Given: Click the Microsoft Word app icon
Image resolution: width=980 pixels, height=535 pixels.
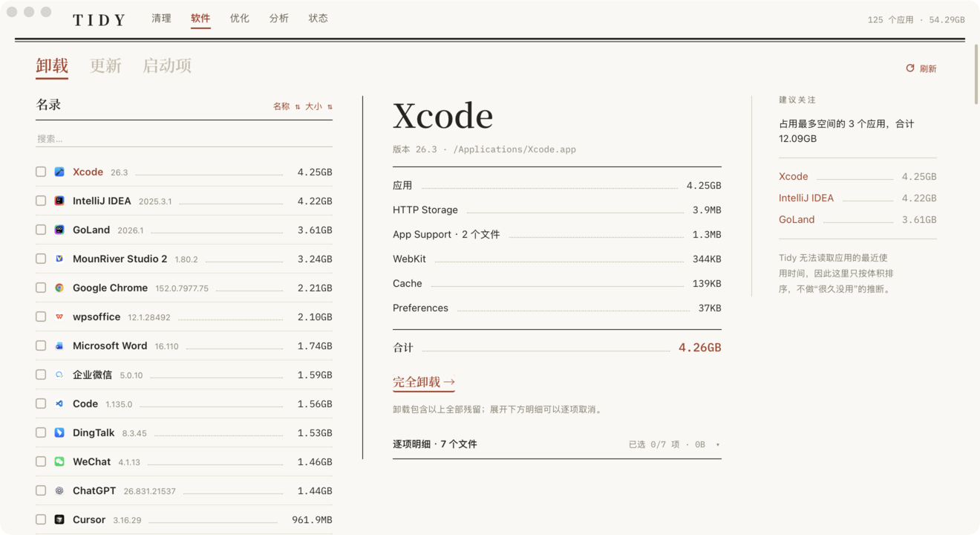Looking at the screenshot, I should pos(59,346).
